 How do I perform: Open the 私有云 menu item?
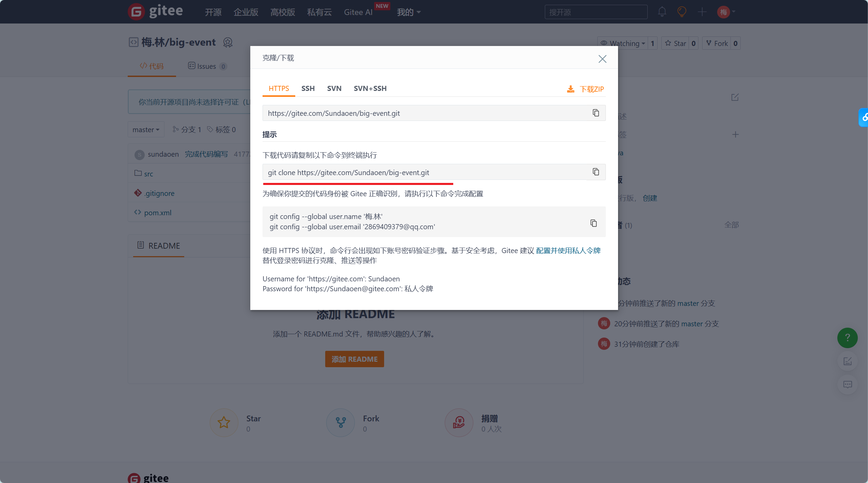tap(319, 12)
